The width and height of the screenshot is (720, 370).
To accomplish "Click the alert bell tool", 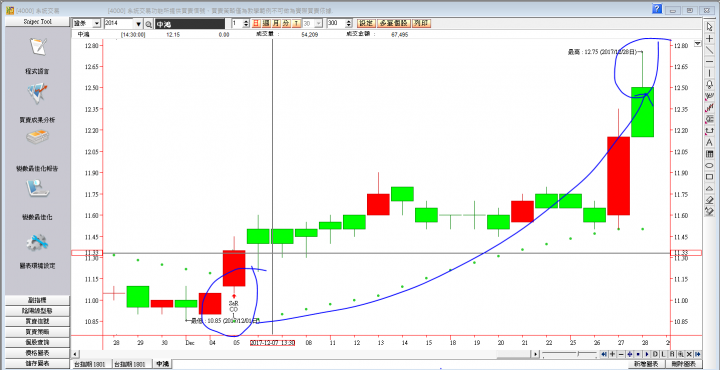I will pyautogui.click(x=709, y=84).
